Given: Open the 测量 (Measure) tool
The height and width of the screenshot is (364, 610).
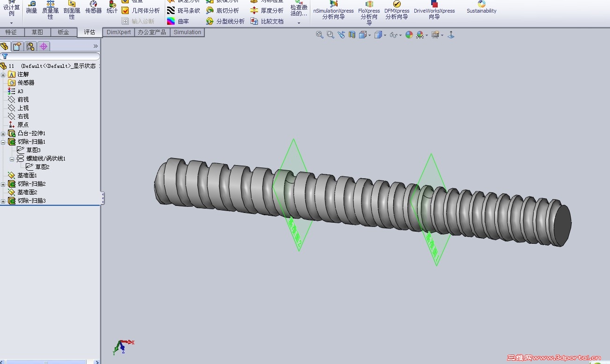Looking at the screenshot, I should (32, 7).
